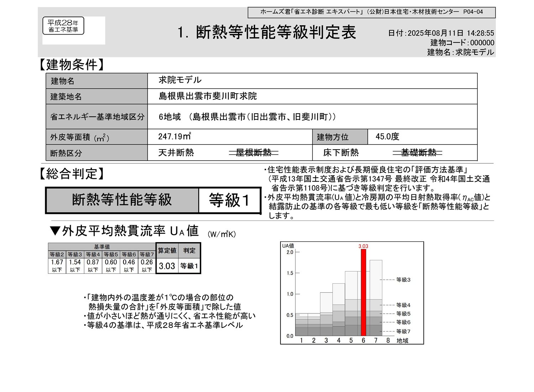
Task: Click the 断熱区分 label cell
Action: [97, 153]
